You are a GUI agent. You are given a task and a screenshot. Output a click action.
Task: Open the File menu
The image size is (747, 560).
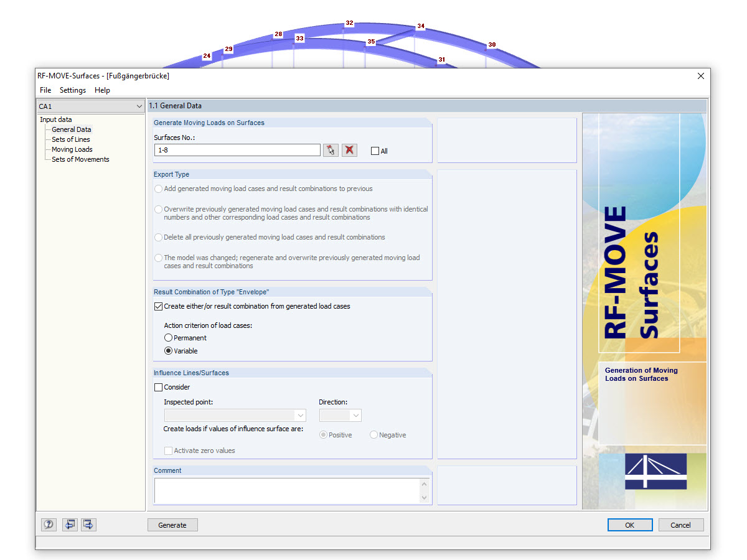point(45,90)
